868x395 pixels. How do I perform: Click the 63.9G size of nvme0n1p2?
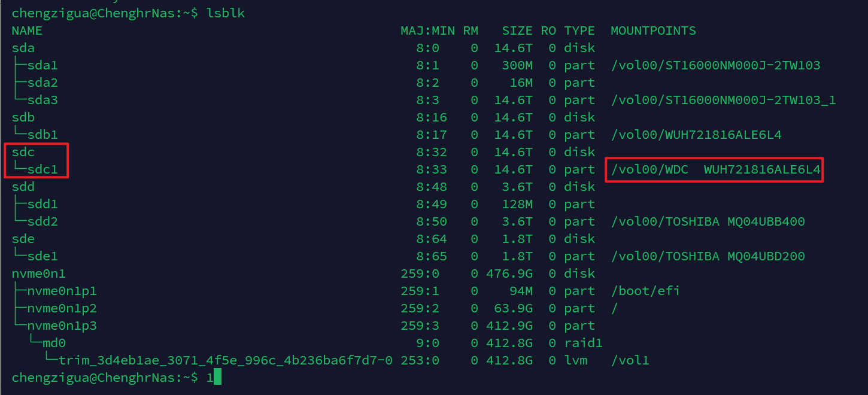[x=514, y=308]
